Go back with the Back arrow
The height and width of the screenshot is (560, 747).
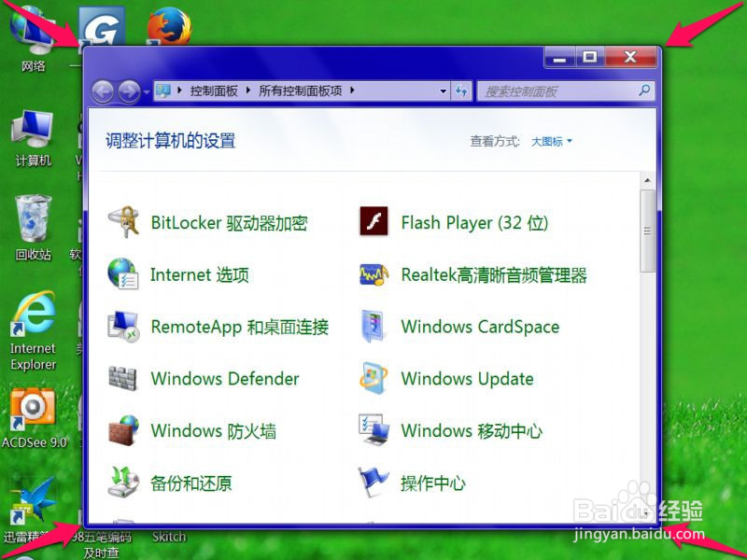click(x=103, y=91)
